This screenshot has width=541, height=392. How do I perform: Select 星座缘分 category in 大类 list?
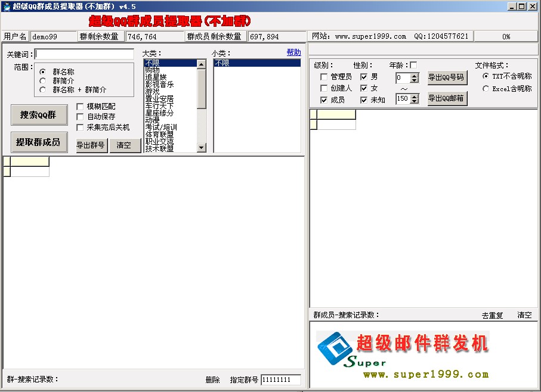pos(171,113)
